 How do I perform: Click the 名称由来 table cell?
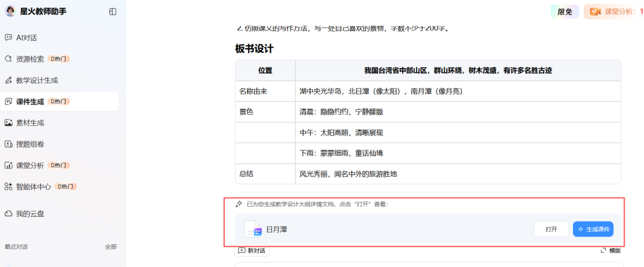click(x=265, y=91)
